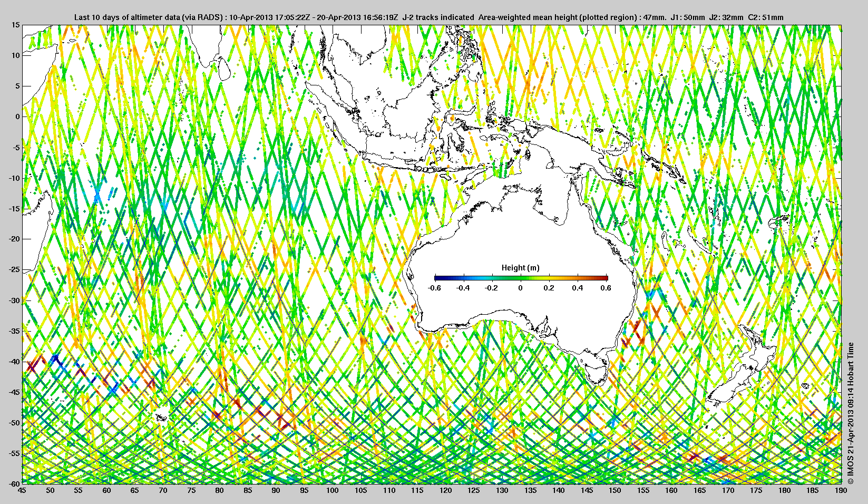This screenshot has height=504, width=868.
Task: Click latitude label 5 on left axis
Action: coord(18,86)
